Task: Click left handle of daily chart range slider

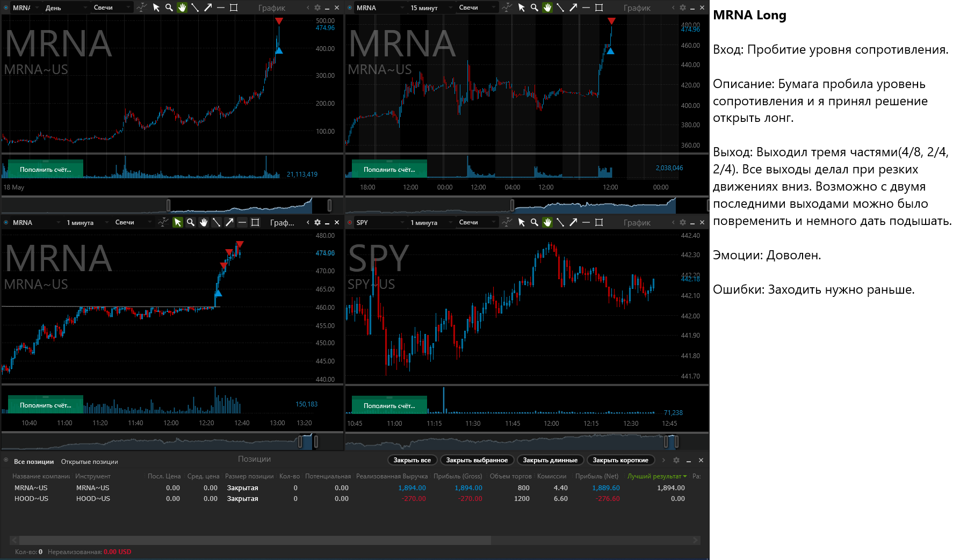Action: click(169, 205)
